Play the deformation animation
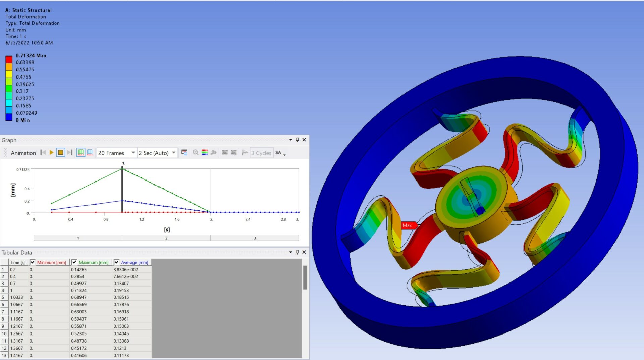The height and width of the screenshot is (360, 644). 51,153
